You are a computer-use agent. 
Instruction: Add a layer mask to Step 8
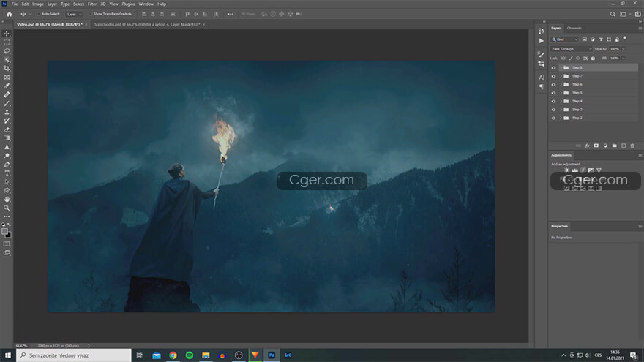click(596, 146)
